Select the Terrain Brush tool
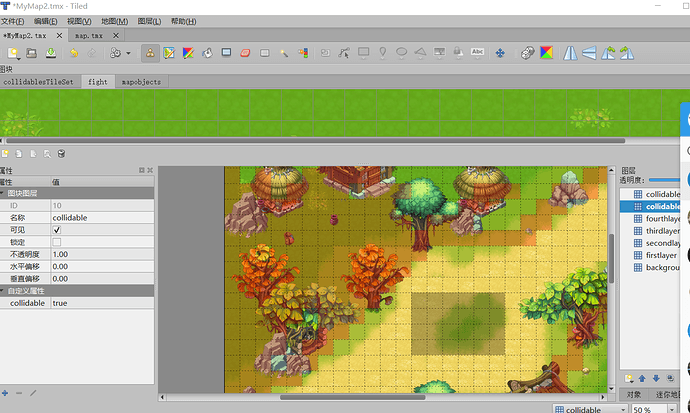This screenshot has height=413, width=690. click(169, 53)
